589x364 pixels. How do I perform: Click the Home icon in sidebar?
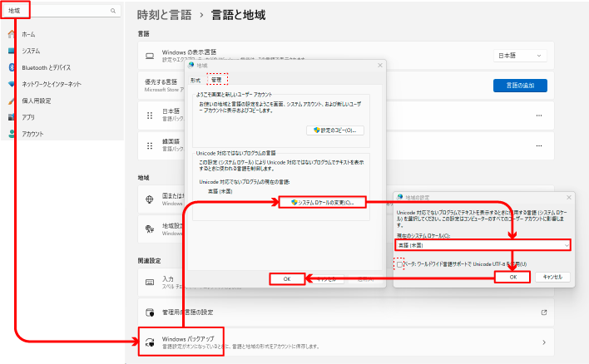(x=12, y=35)
